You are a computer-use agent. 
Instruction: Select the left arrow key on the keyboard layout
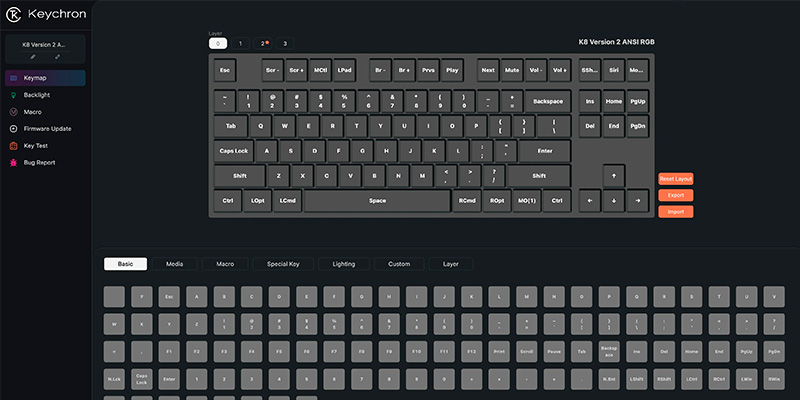[x=590, y=201]
